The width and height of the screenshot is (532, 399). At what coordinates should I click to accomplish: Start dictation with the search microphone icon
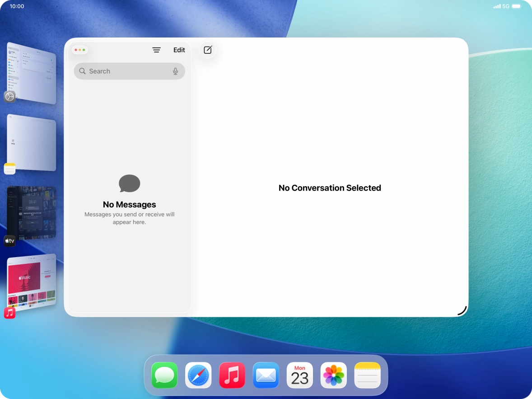pos(176,71)
